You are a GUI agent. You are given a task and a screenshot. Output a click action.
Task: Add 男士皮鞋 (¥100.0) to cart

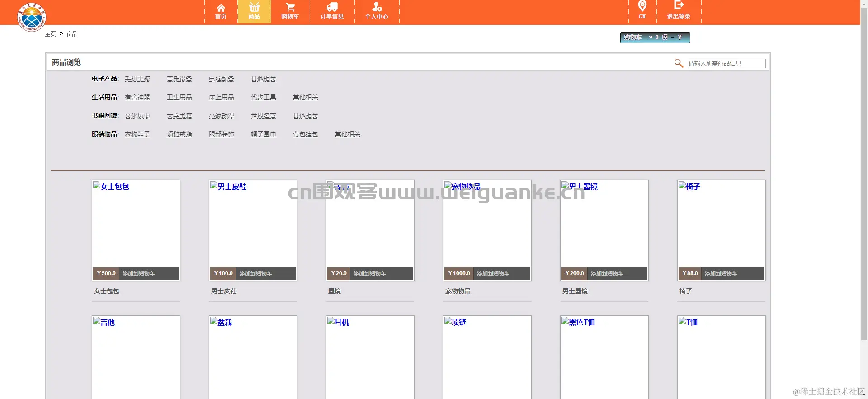256,273
